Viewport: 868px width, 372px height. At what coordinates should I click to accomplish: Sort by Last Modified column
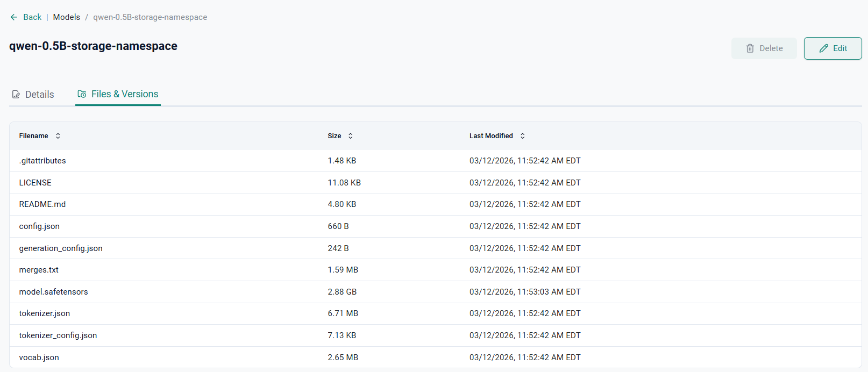(522, 136)
